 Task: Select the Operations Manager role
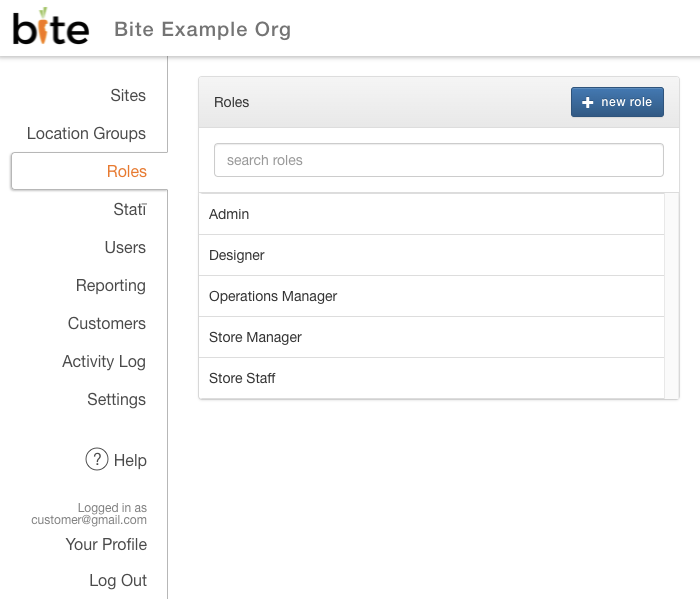432,296
